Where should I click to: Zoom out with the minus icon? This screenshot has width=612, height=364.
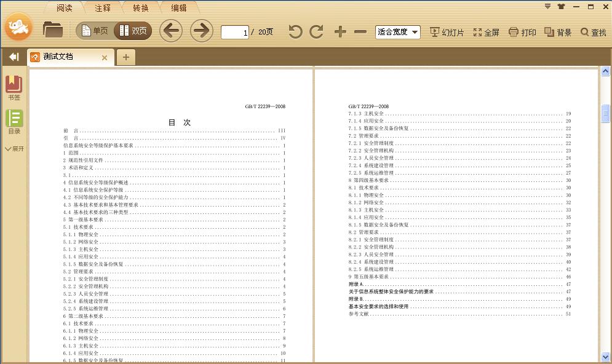point(361,32)
